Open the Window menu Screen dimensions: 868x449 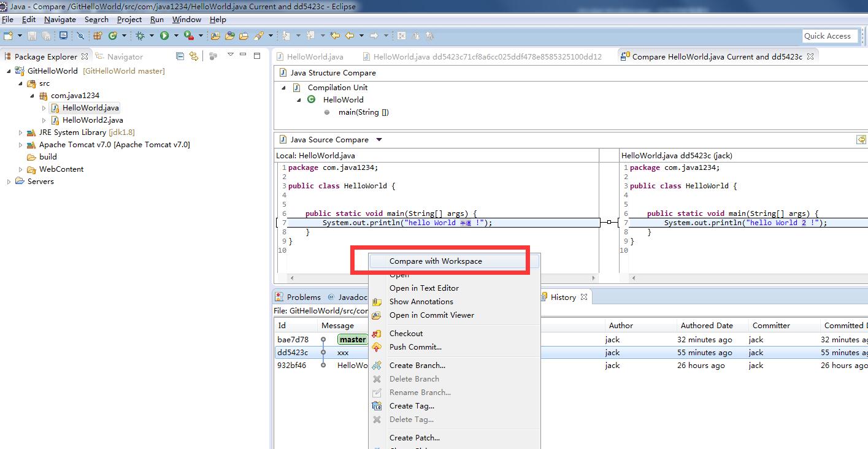pyautogui.click(x=186, y=20)
